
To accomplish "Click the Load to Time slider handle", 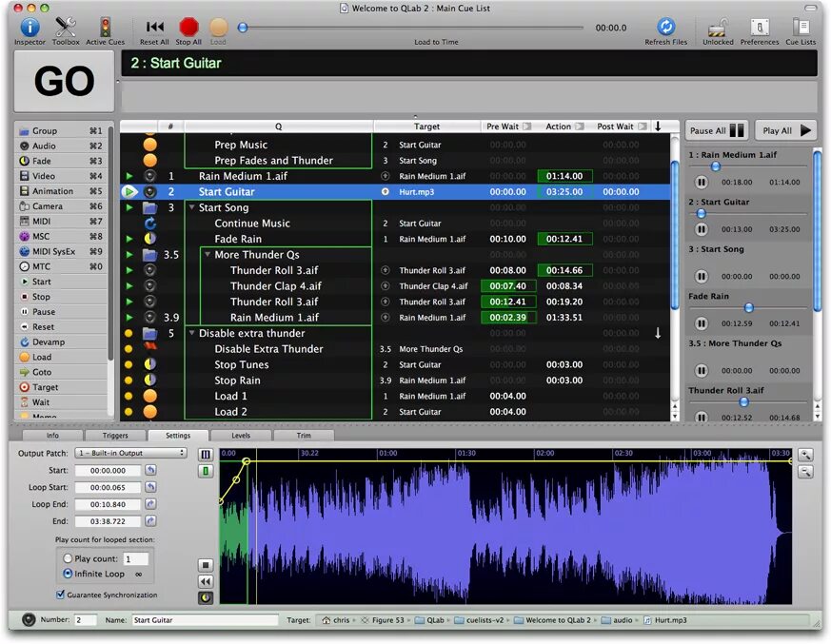I will click(243, 28).
